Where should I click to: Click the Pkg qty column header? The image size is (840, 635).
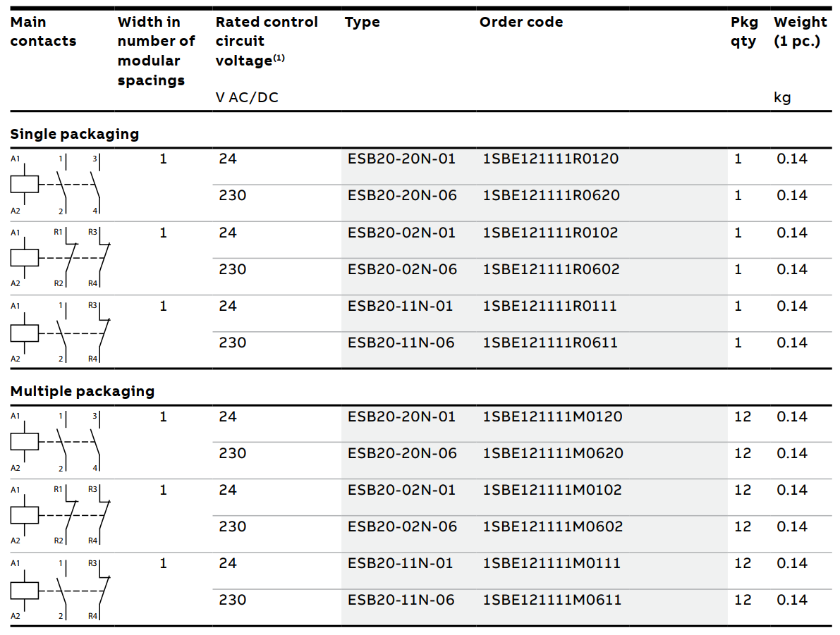pos(744,32)
